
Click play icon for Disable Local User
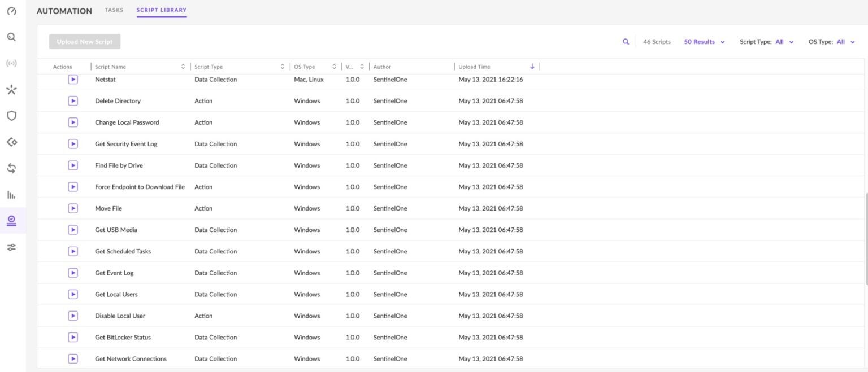pyautogui.click(x=73, y=316)
